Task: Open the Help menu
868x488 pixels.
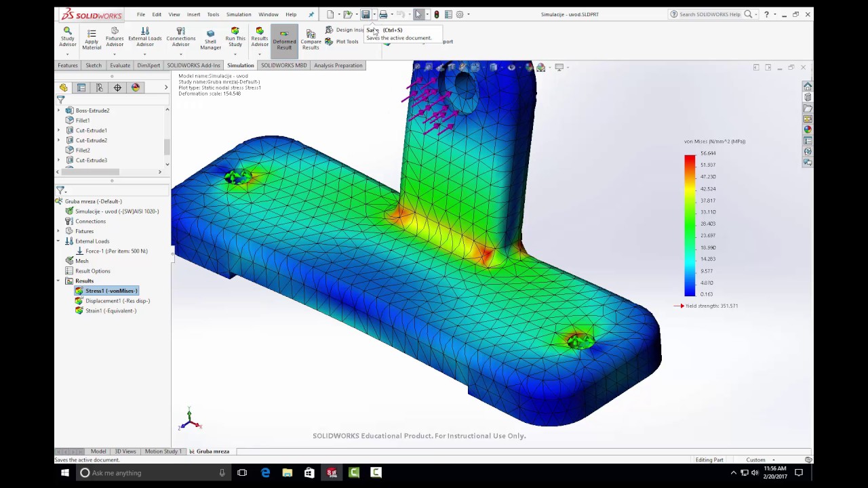Action: tap(291, 14)
